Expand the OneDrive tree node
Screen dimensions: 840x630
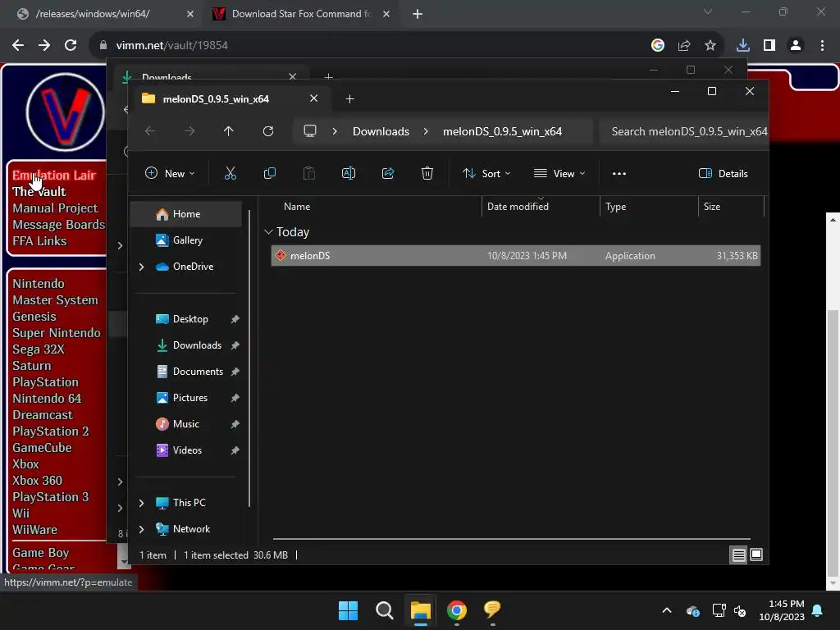tap(141, 267)
